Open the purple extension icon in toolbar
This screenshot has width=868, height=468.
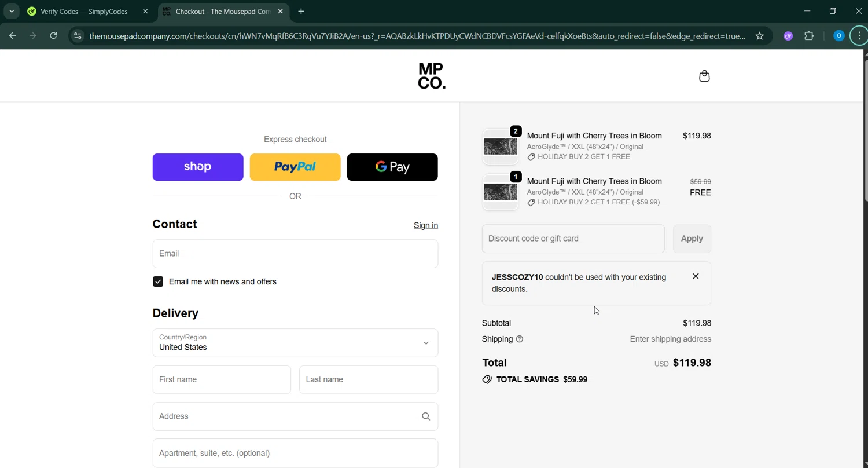coord(788,36)
